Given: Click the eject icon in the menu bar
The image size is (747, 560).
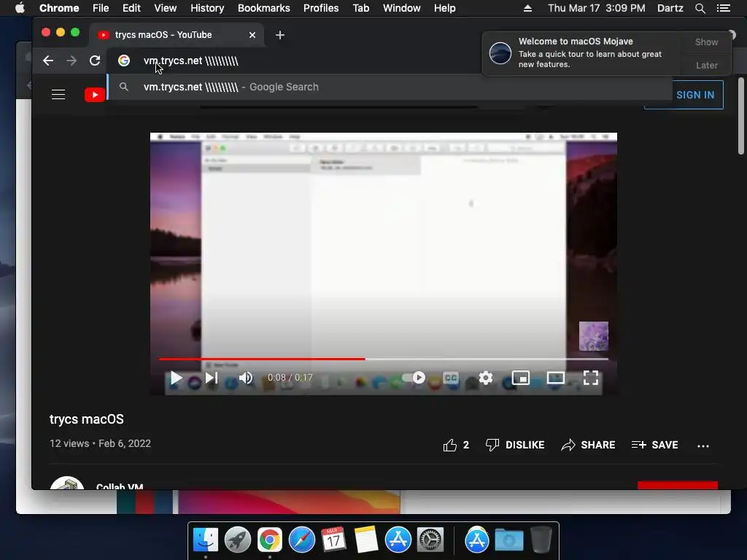Looking at the screenshot, I should coord(527,8).
